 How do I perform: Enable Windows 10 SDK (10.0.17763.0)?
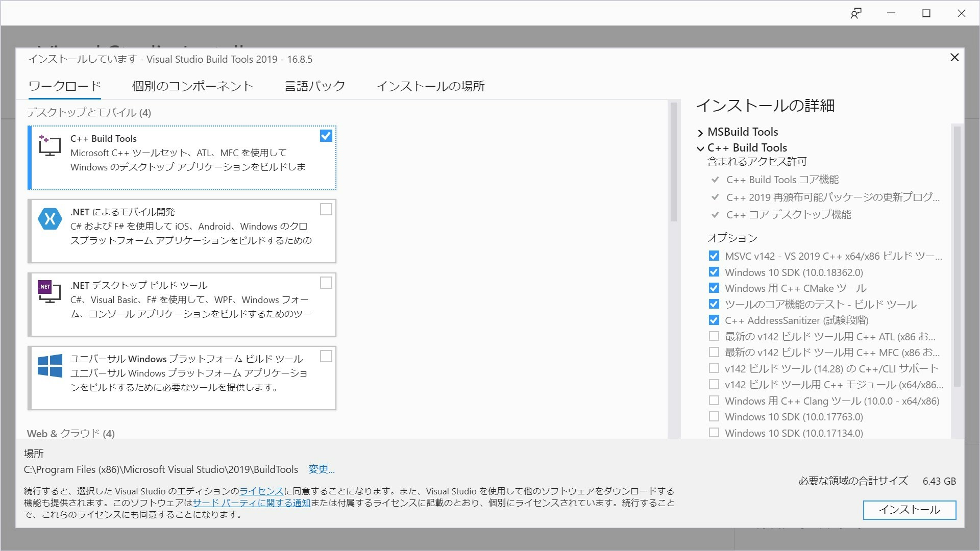(714, 416)
